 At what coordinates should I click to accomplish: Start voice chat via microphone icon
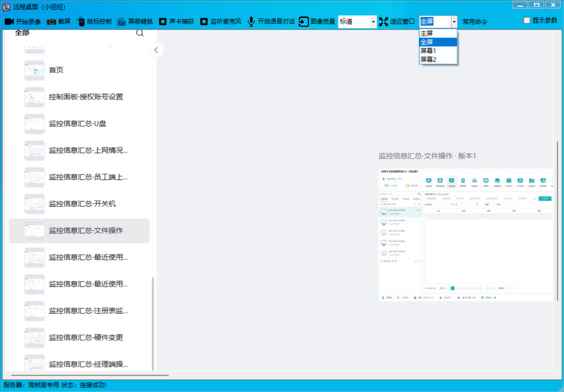[251, 22]
